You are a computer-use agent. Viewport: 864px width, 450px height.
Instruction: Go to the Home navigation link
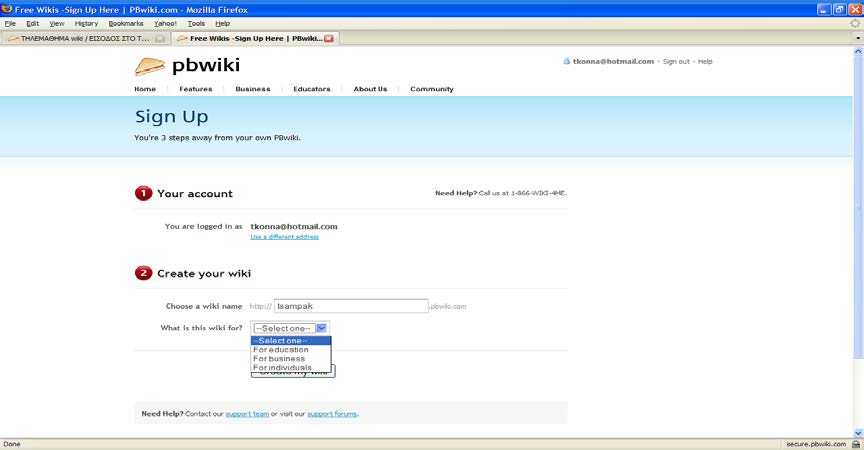coord(145,89)
